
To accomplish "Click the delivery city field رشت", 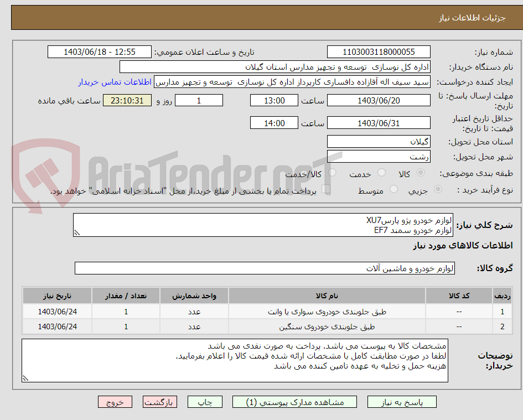I will (379, 157).
